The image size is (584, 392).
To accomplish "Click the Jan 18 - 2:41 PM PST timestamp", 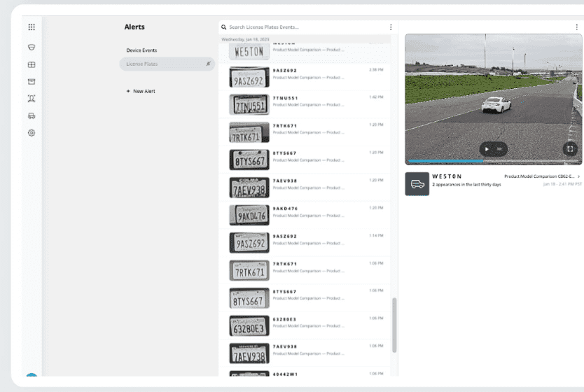I will coord(562,184).
